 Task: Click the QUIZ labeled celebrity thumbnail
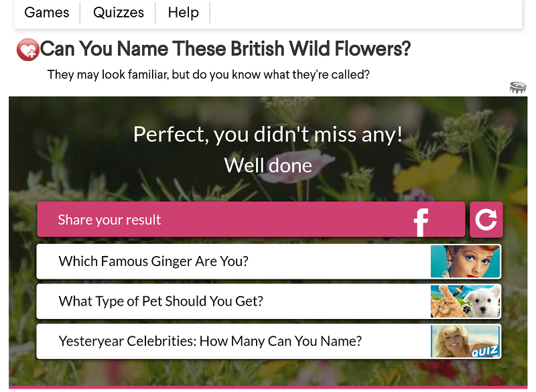(x=465, y=342)
